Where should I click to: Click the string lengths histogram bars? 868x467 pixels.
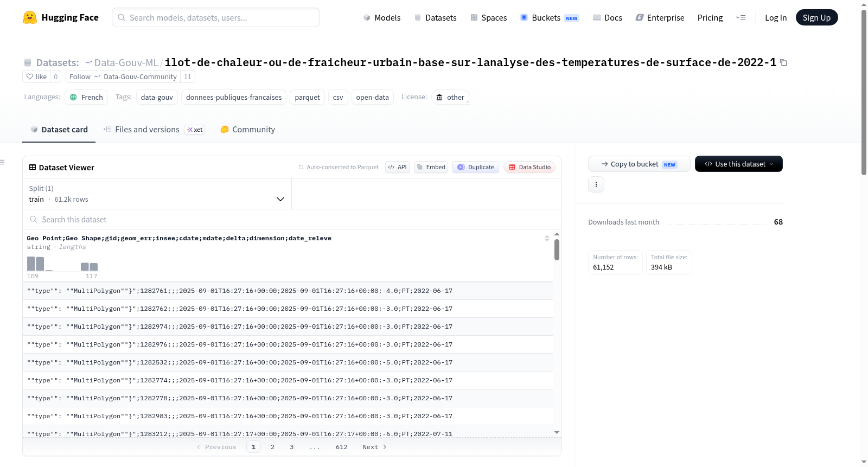coord(62,264)
